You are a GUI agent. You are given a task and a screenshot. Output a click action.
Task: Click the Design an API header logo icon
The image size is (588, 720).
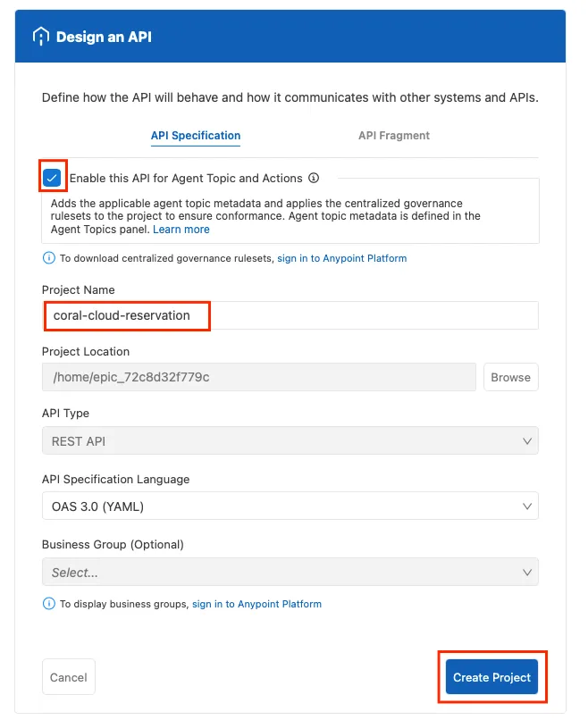click(41, 37)
